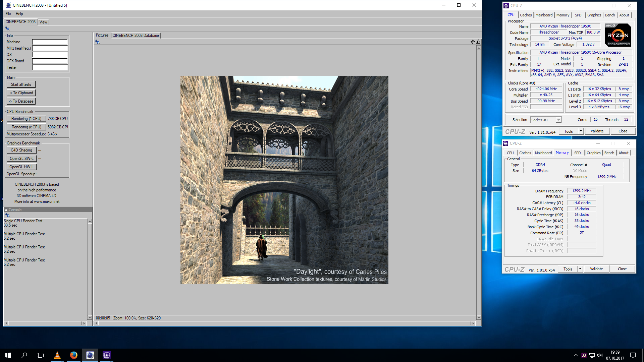Click the AMD Ryzen Threadripper logo in CPU-Z
644x362 pixels.
click(618, 35)
